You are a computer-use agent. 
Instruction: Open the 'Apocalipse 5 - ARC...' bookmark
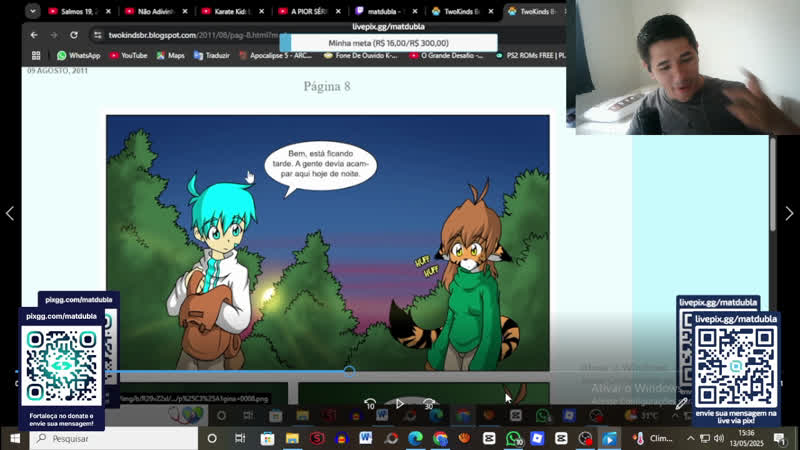click(276, 55)
